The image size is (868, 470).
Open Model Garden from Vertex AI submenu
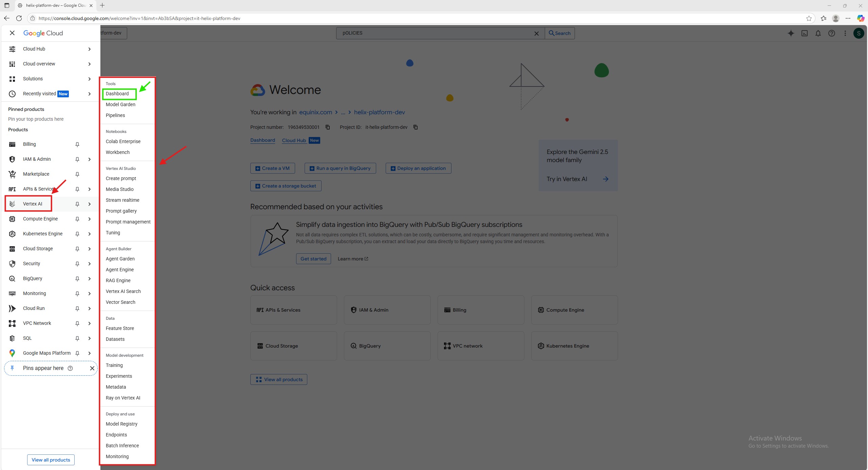point(120,104)
